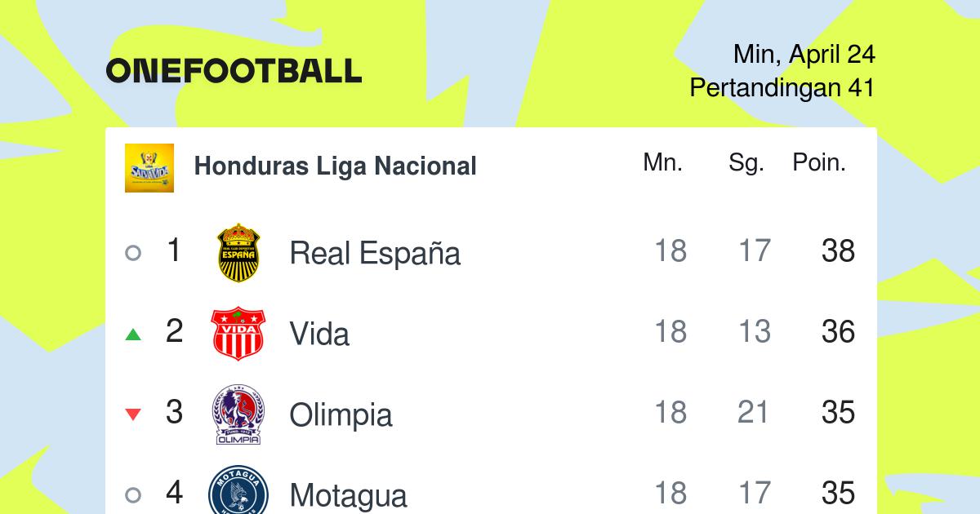Click the Poin. column header
980x514 pixels.
(819, 162)
